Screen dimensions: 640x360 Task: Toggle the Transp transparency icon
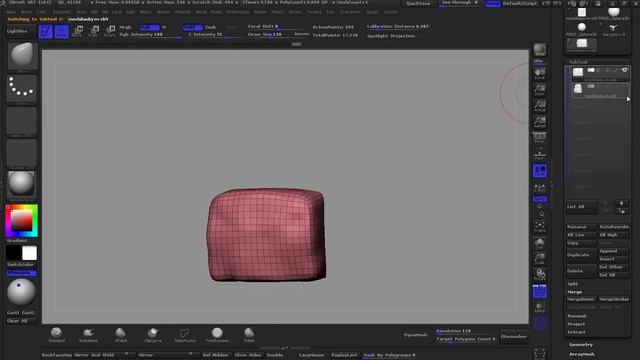[x=540, y=308]
